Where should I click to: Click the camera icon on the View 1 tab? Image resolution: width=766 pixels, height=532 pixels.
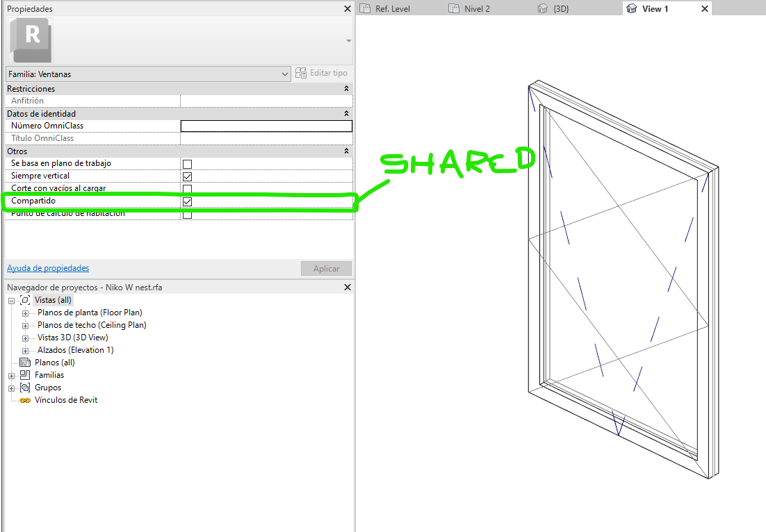631,8
